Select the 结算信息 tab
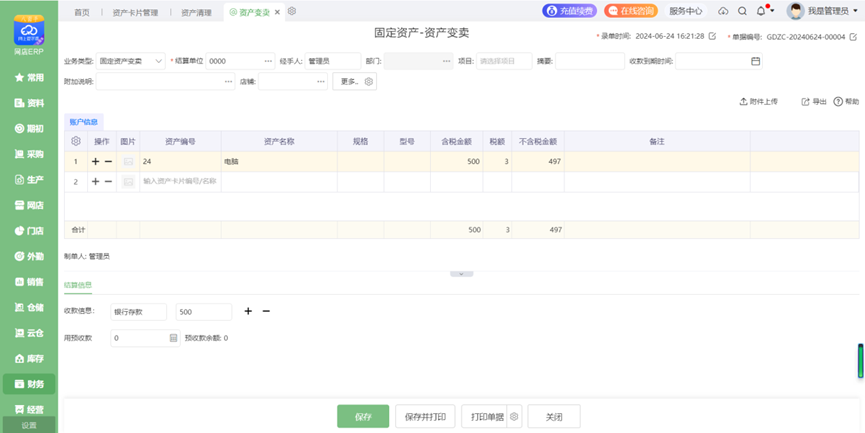The width and height of the screenshot is (865, 433). (78, 285)
